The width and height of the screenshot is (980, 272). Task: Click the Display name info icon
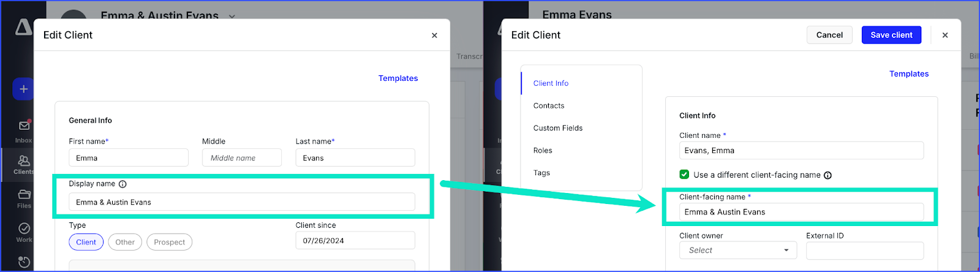[x=123, y=184]
